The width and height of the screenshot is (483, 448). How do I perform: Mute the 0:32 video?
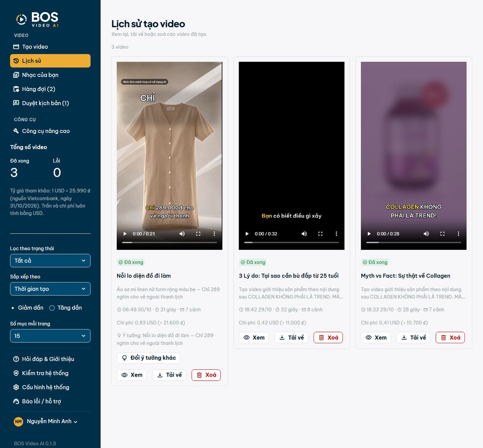tap(304, 234)
